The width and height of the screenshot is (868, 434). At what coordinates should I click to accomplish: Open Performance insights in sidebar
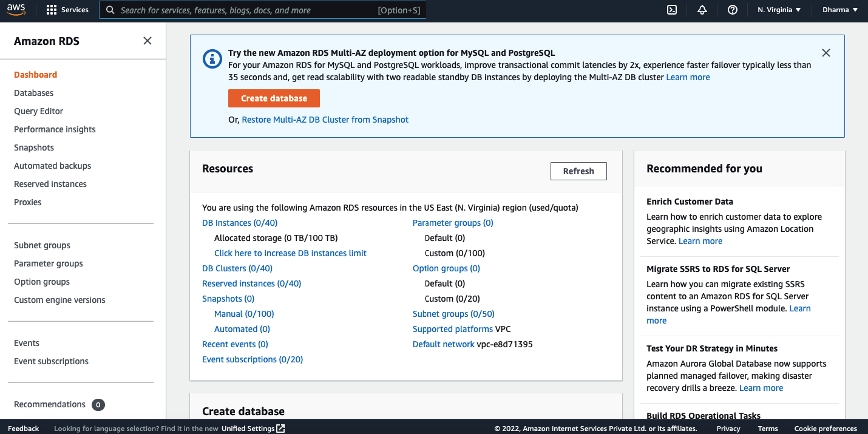[55, 129]
